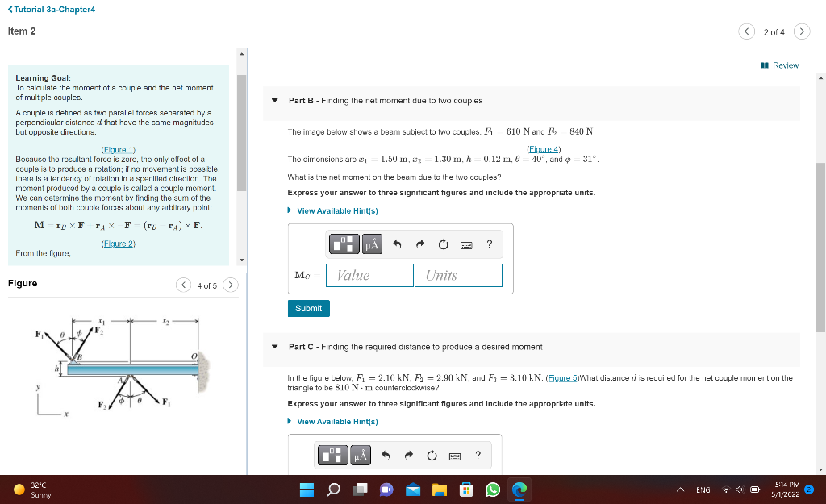Open Figure 1 link
826x504 pixels.
118,149
